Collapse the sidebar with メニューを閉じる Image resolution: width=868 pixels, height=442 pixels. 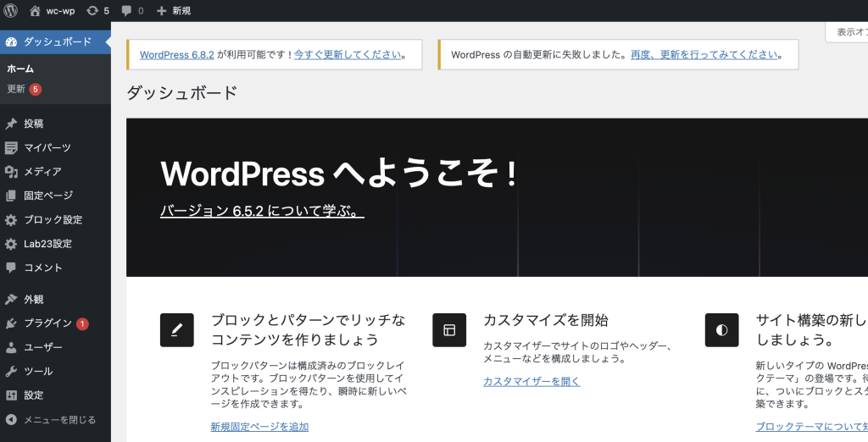(58, 419)
